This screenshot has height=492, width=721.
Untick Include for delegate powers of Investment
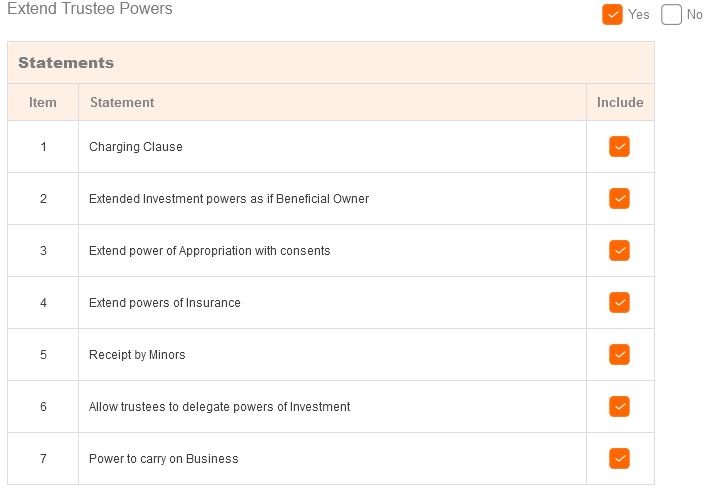pos(619,407)
